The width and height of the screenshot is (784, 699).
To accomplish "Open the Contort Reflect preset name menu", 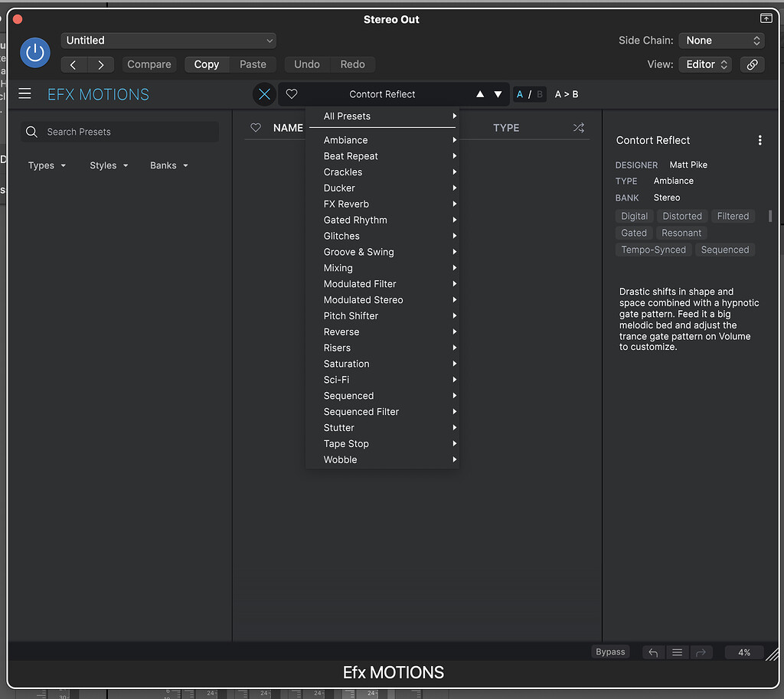I will (383, 94).
